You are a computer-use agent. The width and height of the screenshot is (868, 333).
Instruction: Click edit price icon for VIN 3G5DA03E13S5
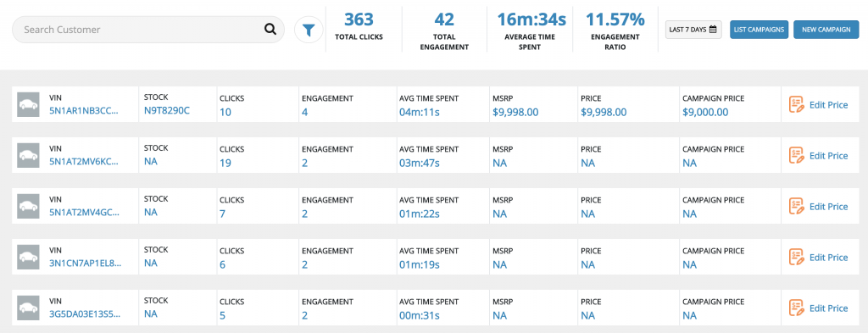coord(797,308)
